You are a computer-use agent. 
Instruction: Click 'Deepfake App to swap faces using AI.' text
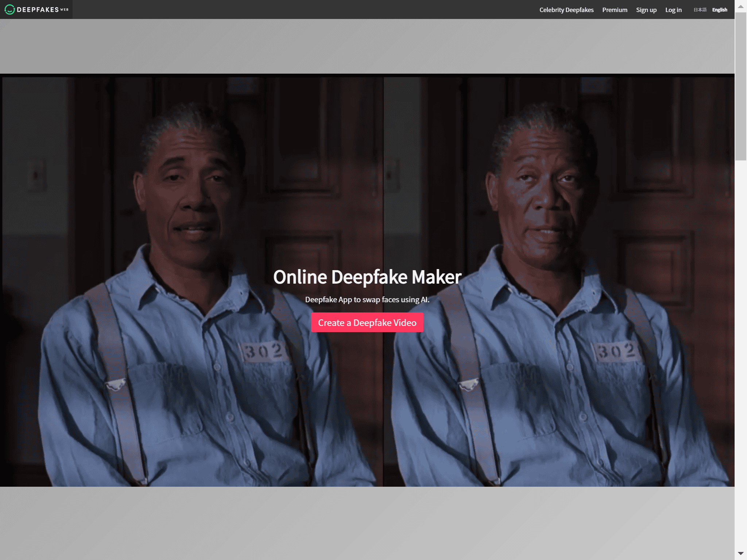point(367,300)
